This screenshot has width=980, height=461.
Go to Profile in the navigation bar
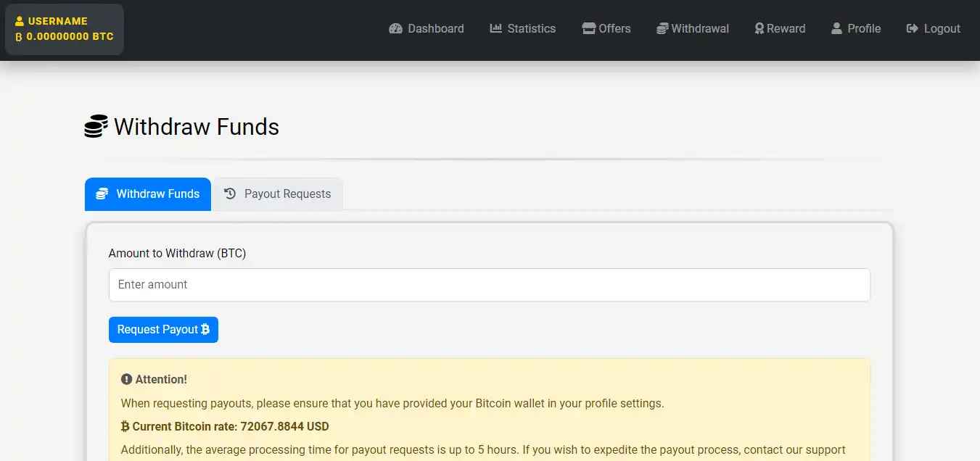coord(855,29)
